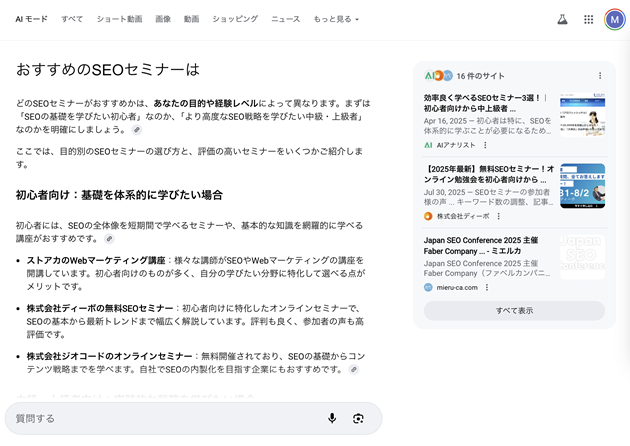Open the Search Labs flask icon
The width and height of the screenshot is (630, 446).
tap(562, 19)
